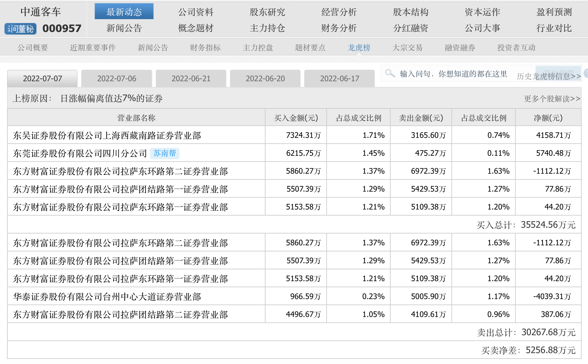Click the magnifier icon in the search box
588x364 pixels.
pos(390,73)
